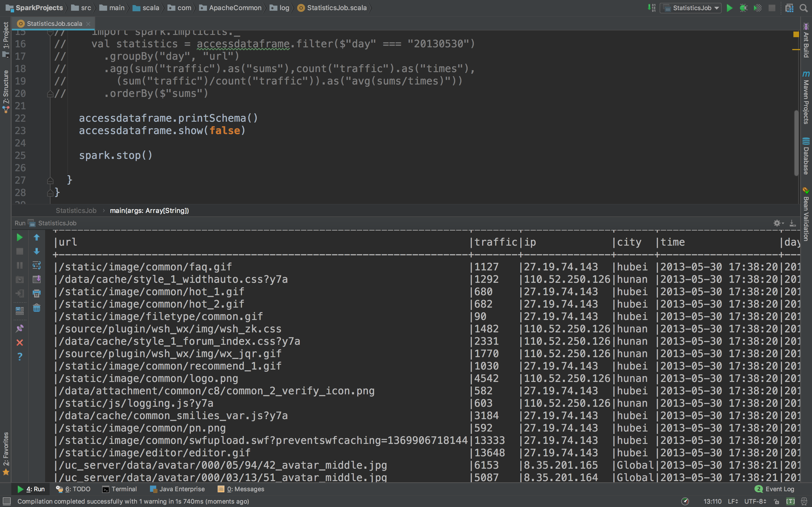The height and width of the screenshot is (507, 812).
Task: Click scroll to end of console icon
Action: (x=37, y=279)
